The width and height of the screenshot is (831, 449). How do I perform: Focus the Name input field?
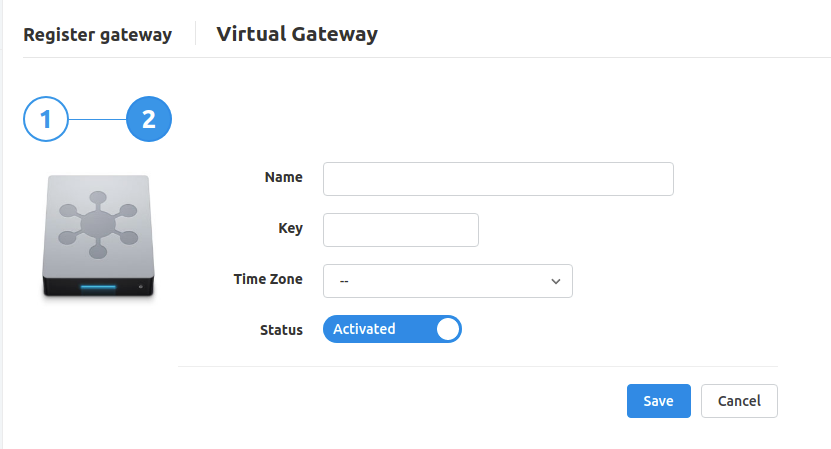(x=498, y=179)
